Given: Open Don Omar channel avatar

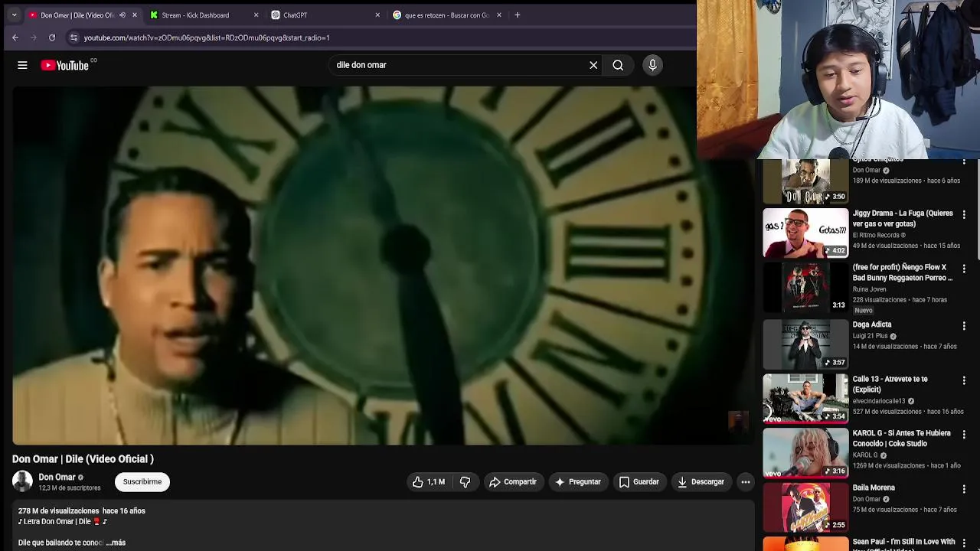Looking at the screenshot, I should (x=22, y=481).
